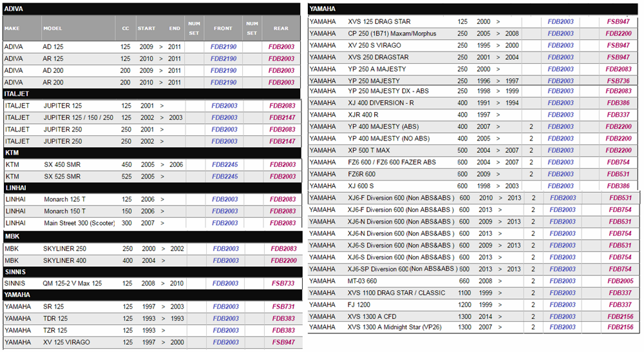644x352 pixels.
Task: Open rear pad FDB2083 for ITALJET JUPITER 125
Action: pyautogui.click(x=282, y=106)
